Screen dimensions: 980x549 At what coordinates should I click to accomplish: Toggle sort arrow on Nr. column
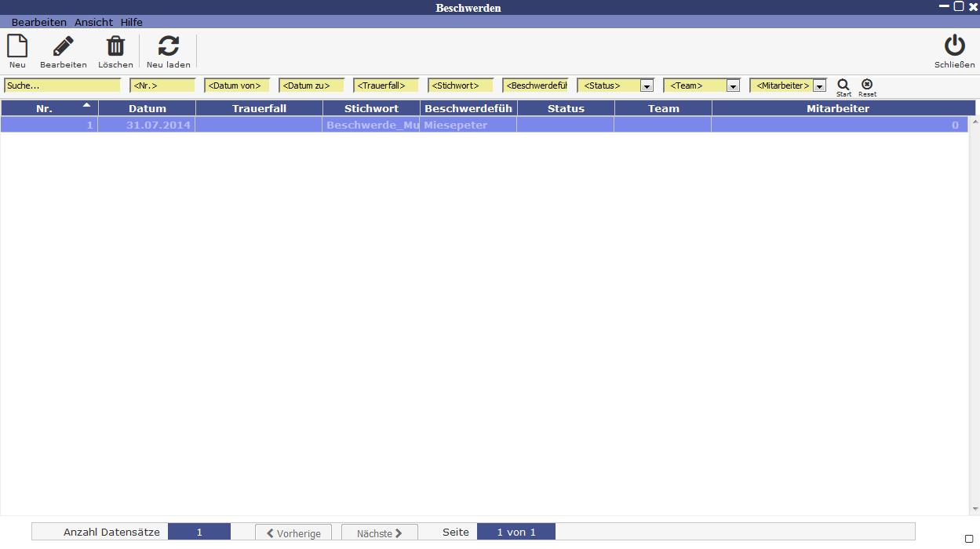pyautogui.click(x=86, y=104)
